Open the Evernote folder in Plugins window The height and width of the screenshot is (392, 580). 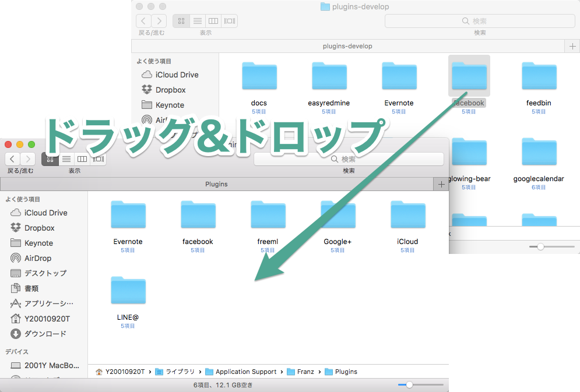pos(128,215)
